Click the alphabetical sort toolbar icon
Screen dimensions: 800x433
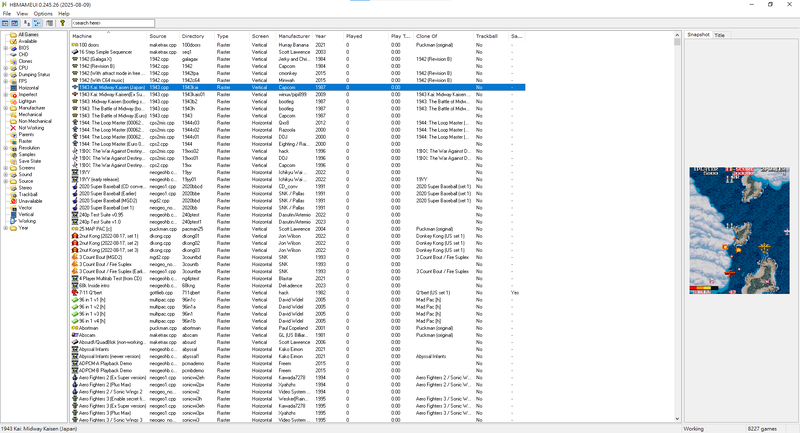[27, 23]
